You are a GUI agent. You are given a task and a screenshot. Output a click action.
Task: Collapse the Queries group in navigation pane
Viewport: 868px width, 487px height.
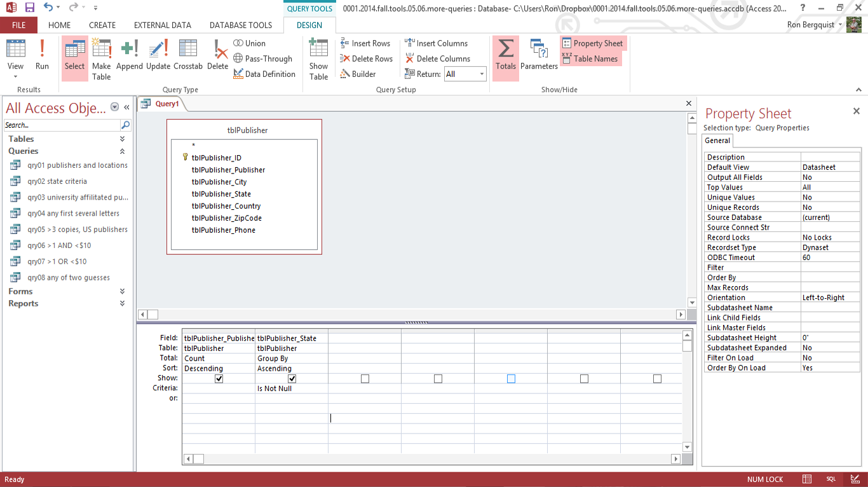122,151
